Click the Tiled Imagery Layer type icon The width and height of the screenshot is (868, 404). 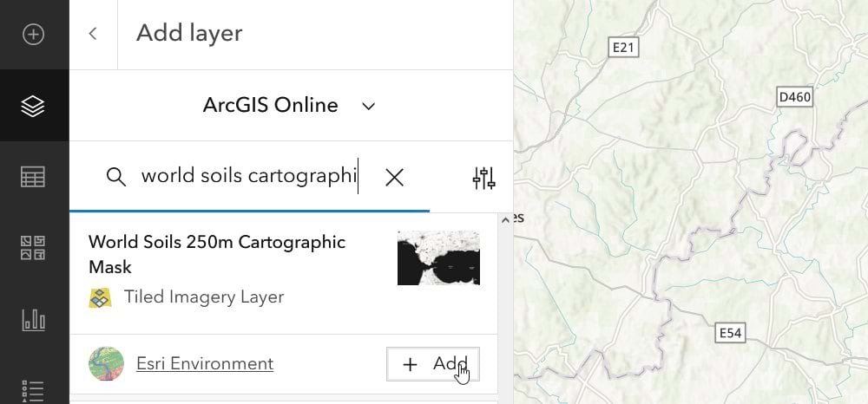[x=101, y=297]
